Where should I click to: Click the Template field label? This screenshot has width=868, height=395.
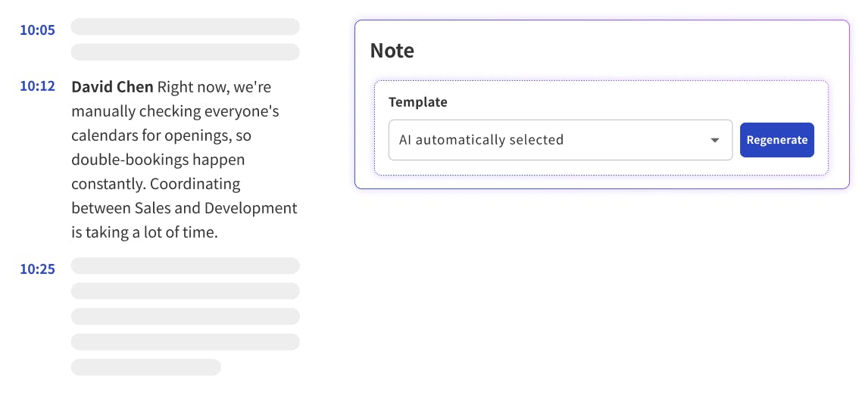click(417, 102)
